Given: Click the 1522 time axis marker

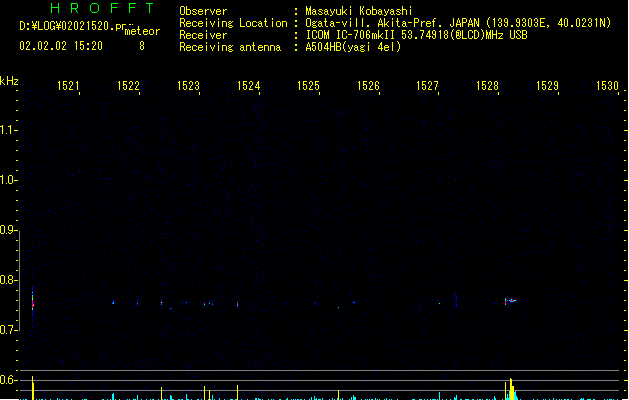Looking at the screenshot, I should point(128,86).
